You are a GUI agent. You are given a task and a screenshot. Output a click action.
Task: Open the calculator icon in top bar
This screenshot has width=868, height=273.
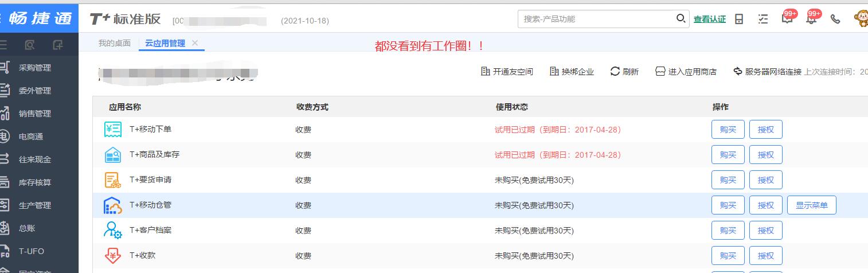739,19
